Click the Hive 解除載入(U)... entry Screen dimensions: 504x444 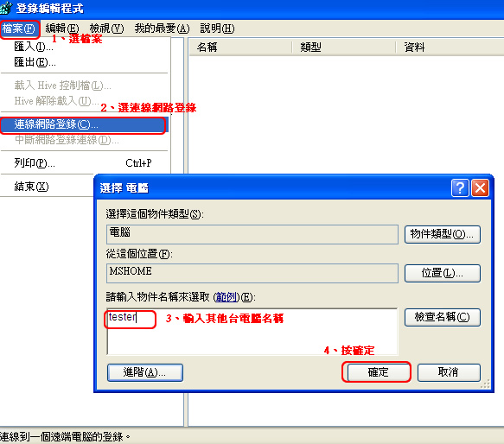84,101
